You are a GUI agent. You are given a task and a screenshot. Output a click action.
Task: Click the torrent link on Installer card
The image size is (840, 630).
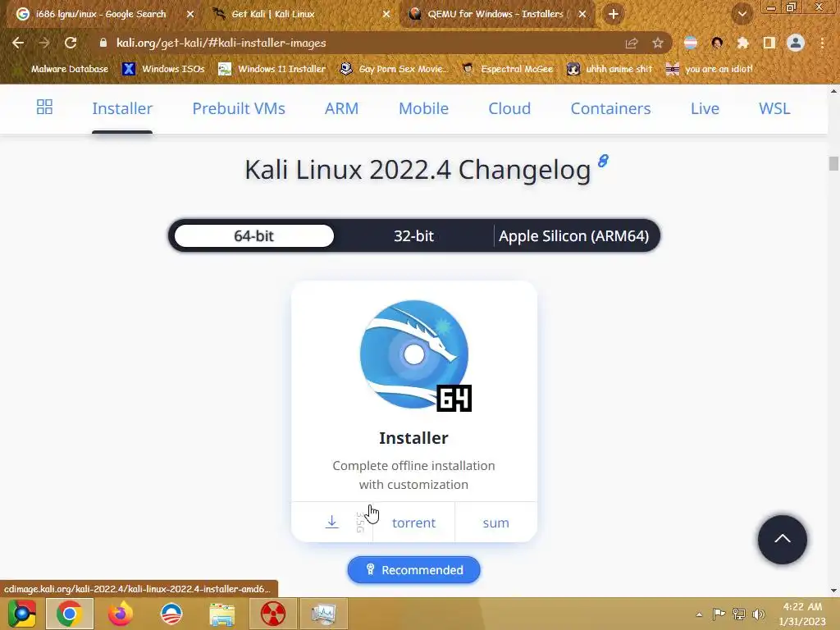(x=413, y=523)
